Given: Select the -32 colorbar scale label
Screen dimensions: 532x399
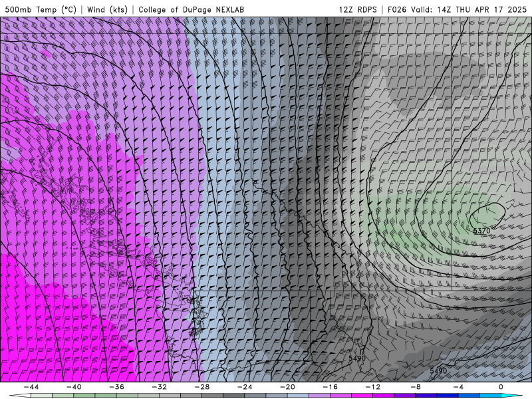Looking at the screenshot, I should tap(160, 387).
